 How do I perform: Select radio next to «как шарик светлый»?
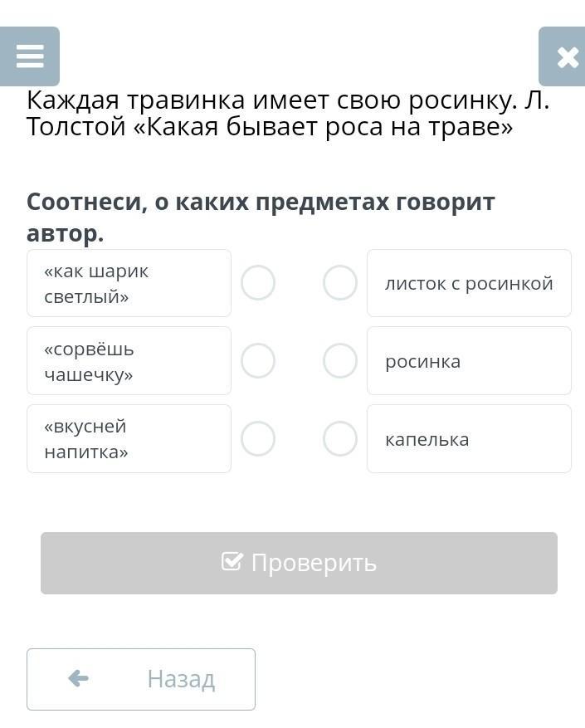click(258, 283)
